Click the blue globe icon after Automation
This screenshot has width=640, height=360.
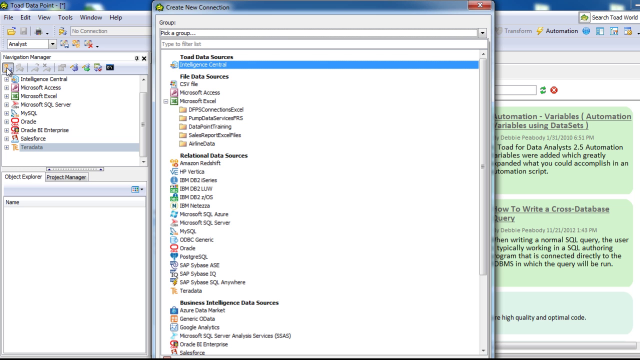pyautogui.click(x=586, y=31)
